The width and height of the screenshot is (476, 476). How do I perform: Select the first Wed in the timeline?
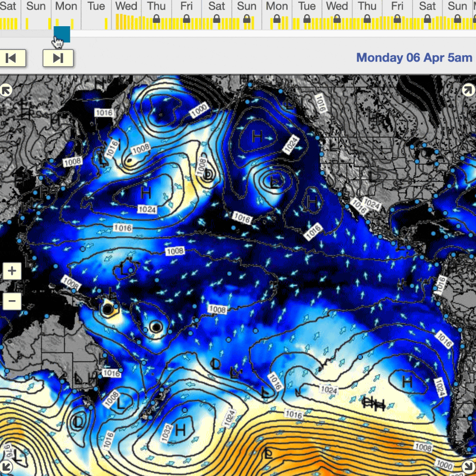(x=126, y=7)
